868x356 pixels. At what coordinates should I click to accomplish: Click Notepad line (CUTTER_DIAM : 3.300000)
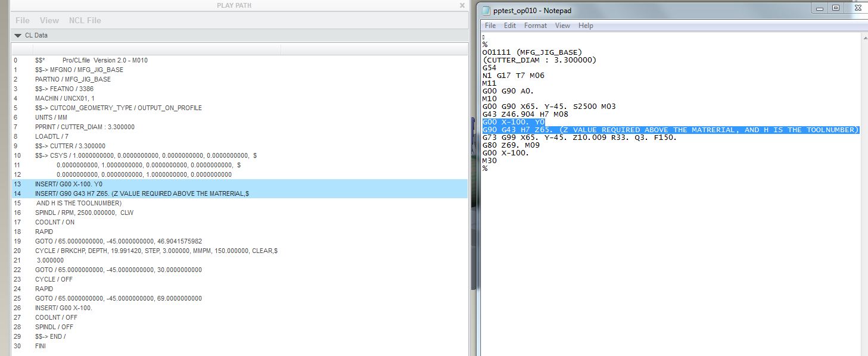pyautogui.click(x=539, y=60)
